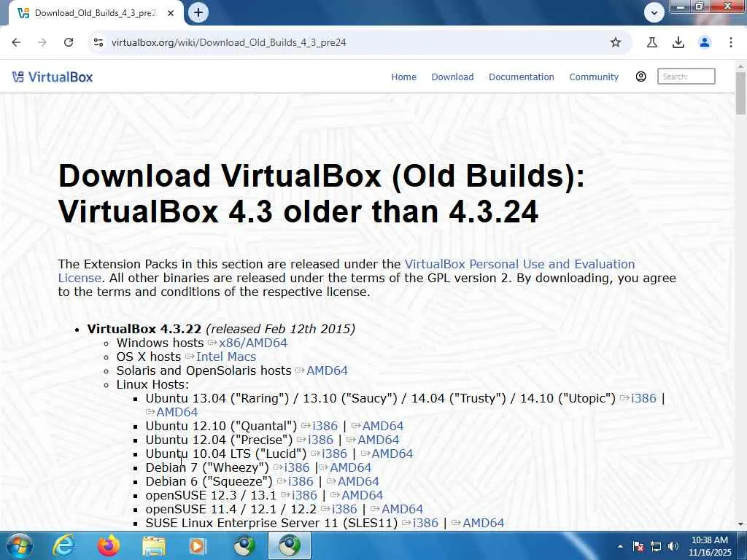Download Ubuntu 13.04 Raring i386 package
The width and height of the screenshot is (747, 560).
point(643,398)
